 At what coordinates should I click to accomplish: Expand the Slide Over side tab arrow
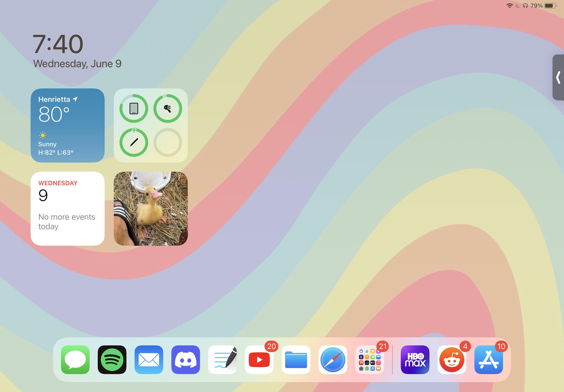coord(558,77)
